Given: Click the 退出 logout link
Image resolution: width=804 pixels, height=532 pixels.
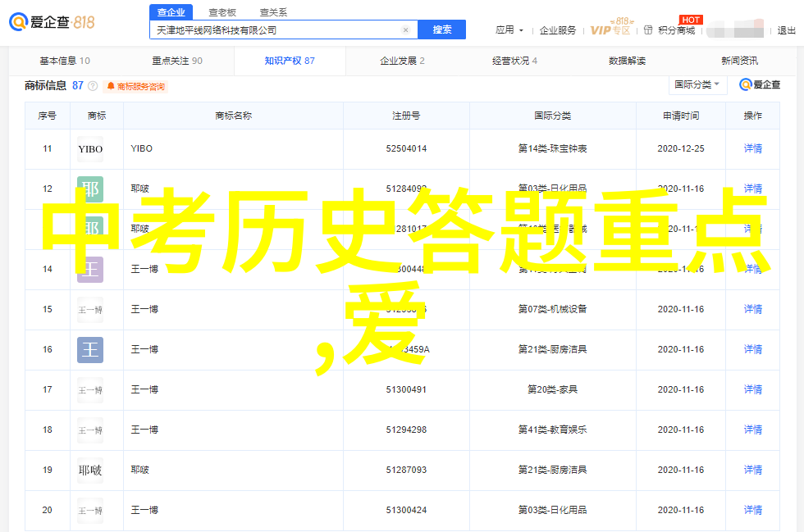Looking at the screenshot, I should point(786,31).
